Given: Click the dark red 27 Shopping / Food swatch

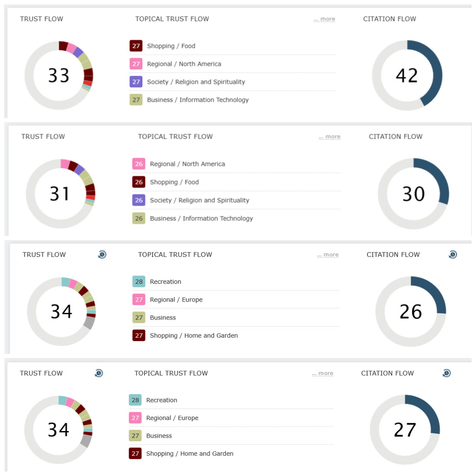Looking at the screenshot, I should coord(136,46).
